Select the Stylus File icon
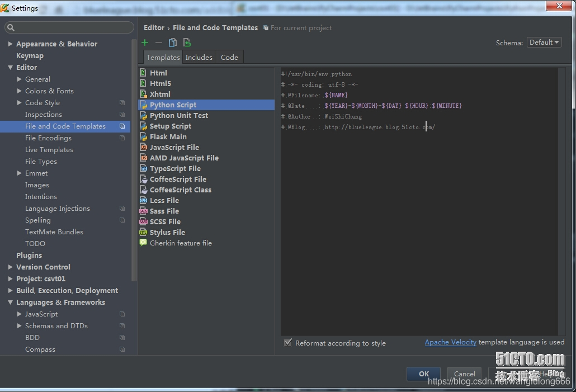This screenshot has height=392, width=576. (x=143, y=232)
